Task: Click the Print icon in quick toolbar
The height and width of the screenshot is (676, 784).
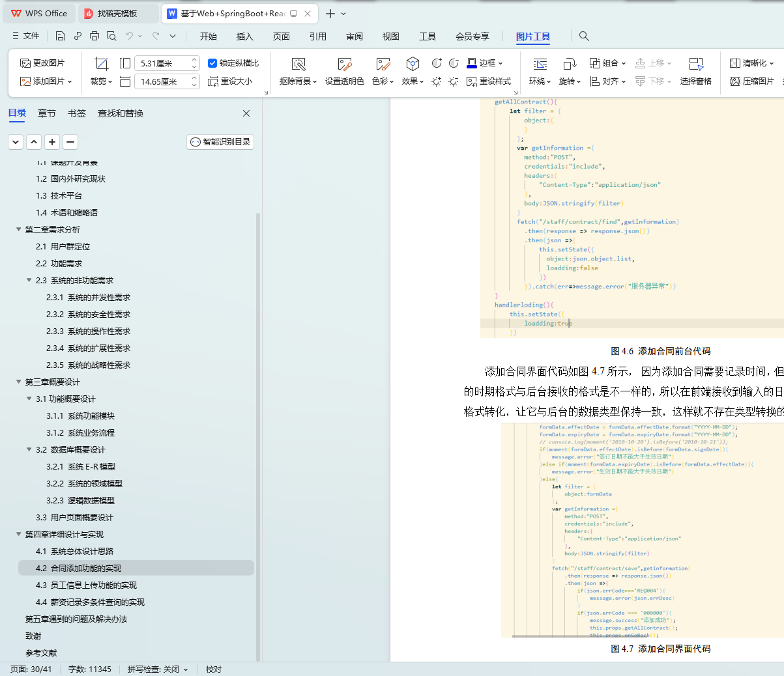Action: [94, 36]
